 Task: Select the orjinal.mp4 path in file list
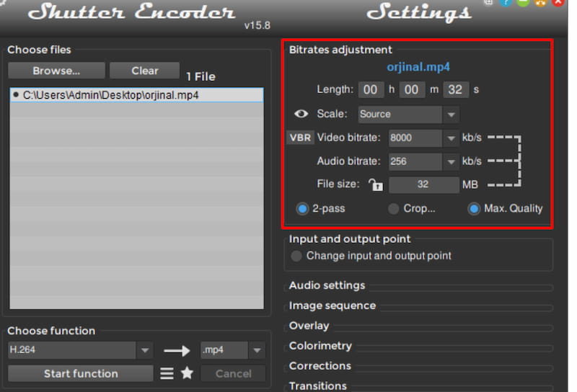tap(136, 95)
